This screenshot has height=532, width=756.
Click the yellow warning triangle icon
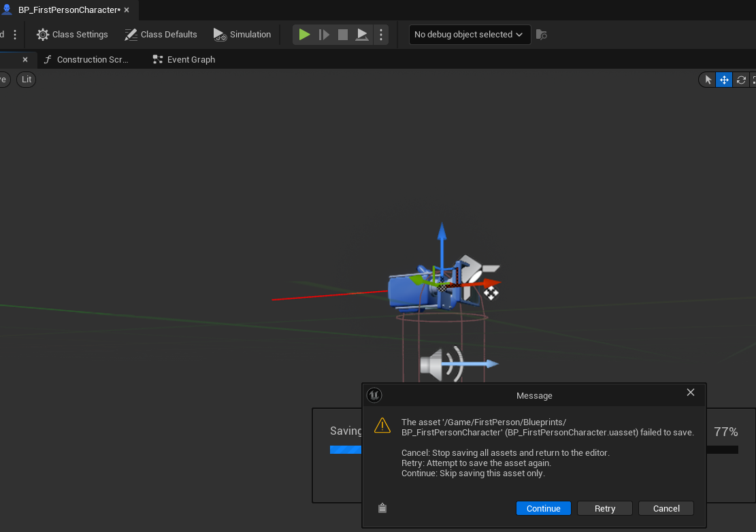(x=382, y=425)
